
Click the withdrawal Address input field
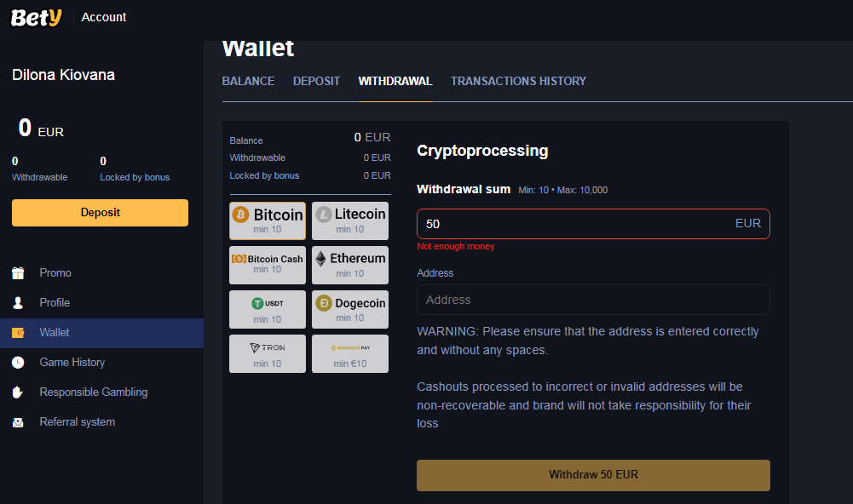(x=593, y=300)
